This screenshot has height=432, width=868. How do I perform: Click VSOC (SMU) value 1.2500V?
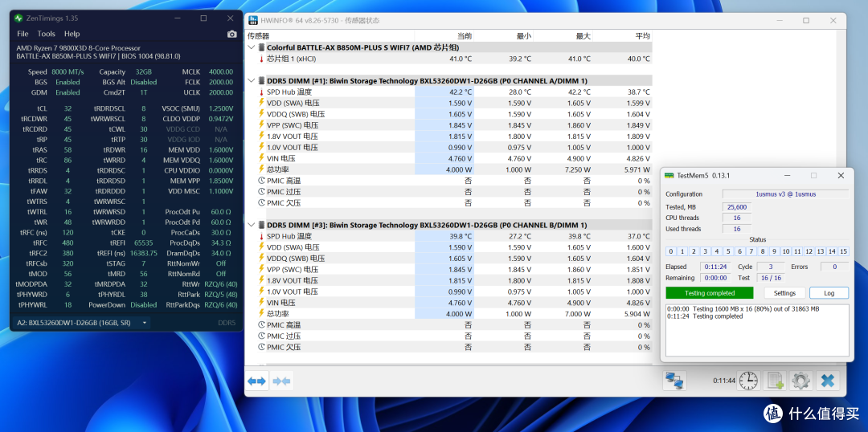pos(221,108)
